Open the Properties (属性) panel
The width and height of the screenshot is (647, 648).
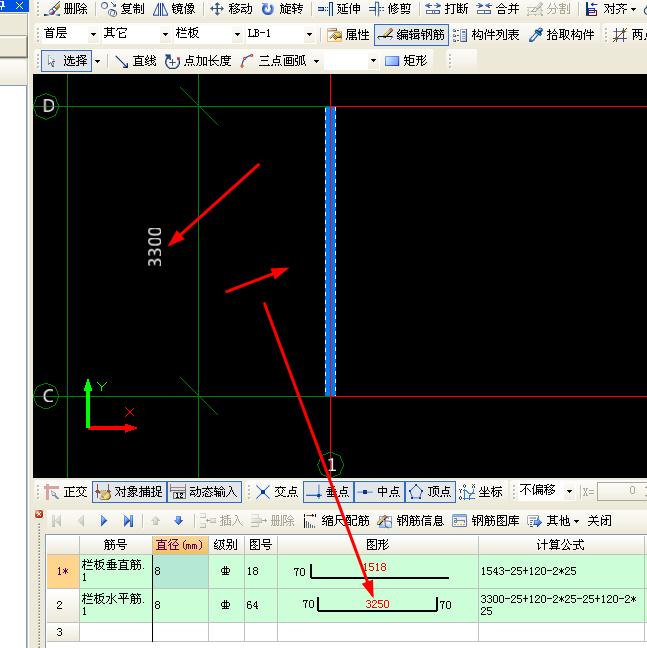point(348,35)
